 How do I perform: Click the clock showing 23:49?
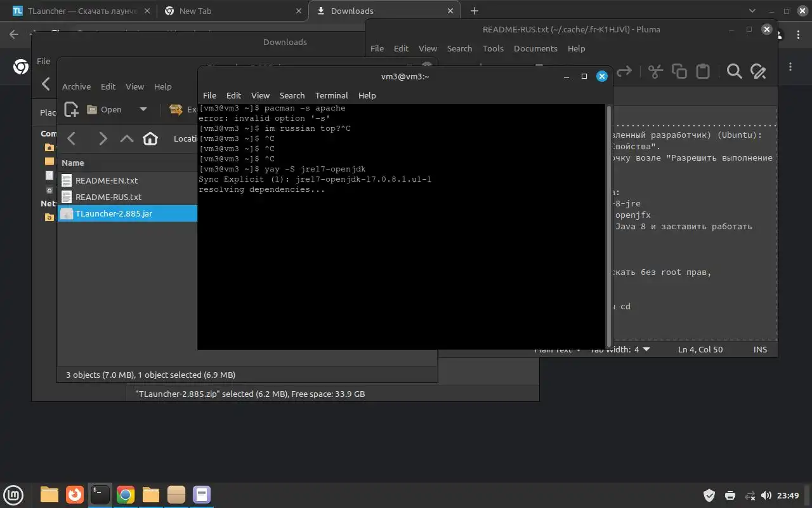(x=787, y=495)
